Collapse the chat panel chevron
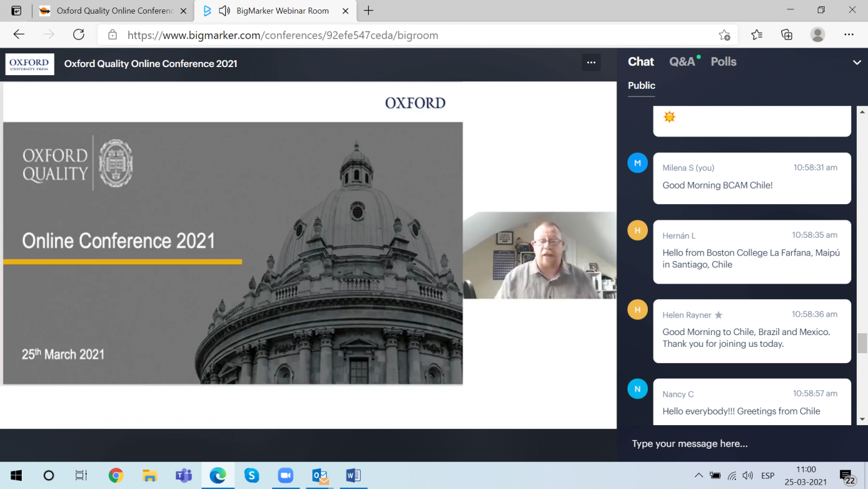868x489 pixels. coord(857,63)
